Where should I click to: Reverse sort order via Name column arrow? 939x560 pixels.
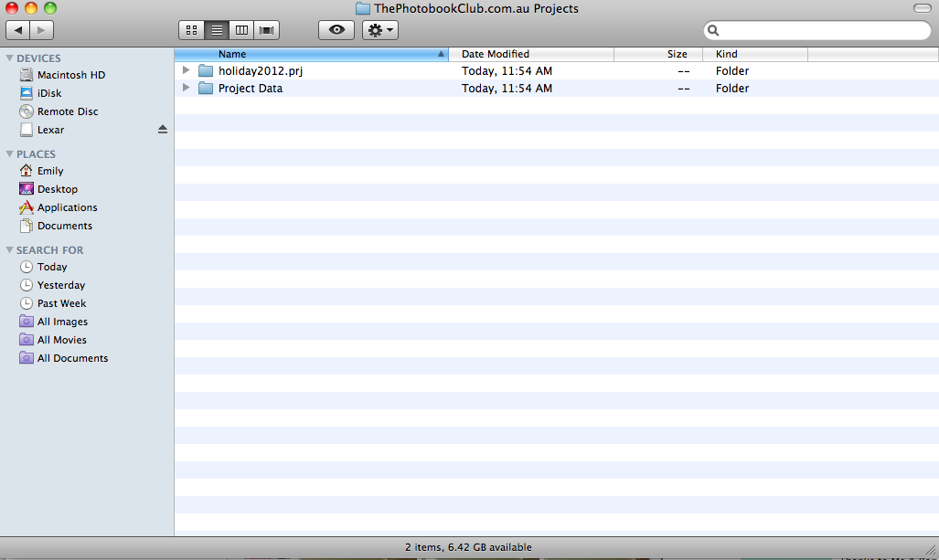441,54
